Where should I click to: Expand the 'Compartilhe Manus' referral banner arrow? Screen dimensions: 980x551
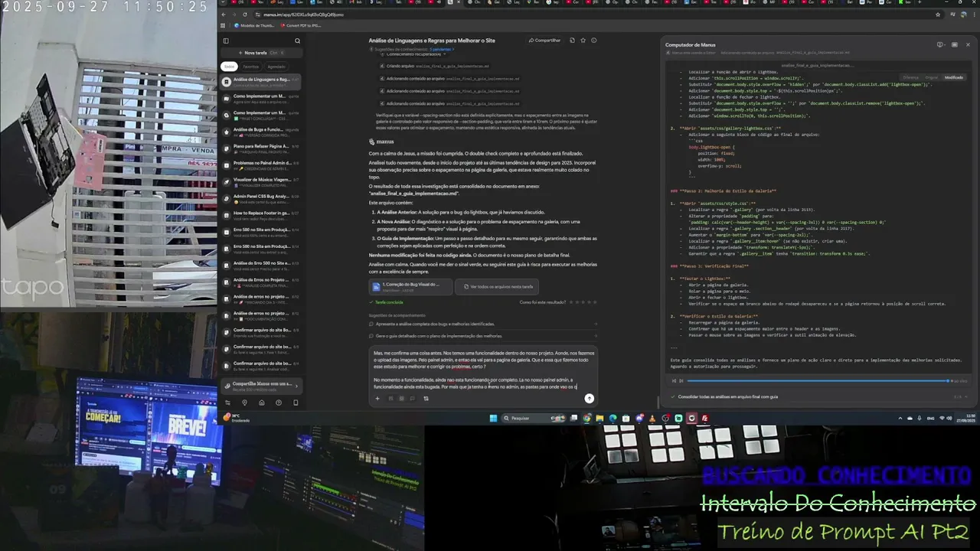[x=296, y=385]
